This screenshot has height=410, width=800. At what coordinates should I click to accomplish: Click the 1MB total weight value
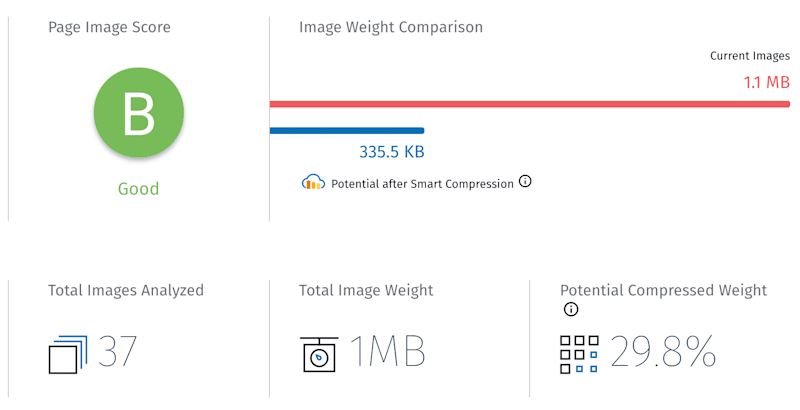tap(387, 352)
